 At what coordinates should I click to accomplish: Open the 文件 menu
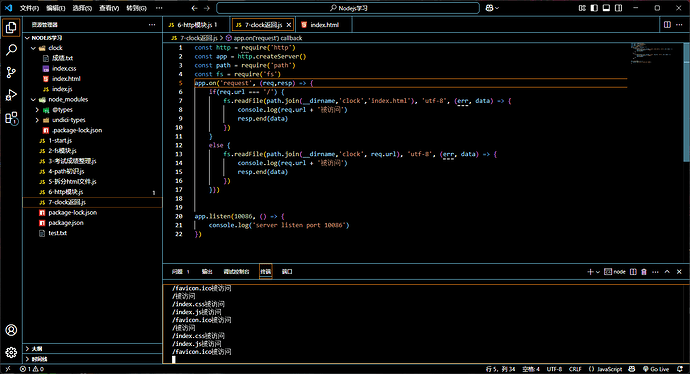(x=29, y=8)
